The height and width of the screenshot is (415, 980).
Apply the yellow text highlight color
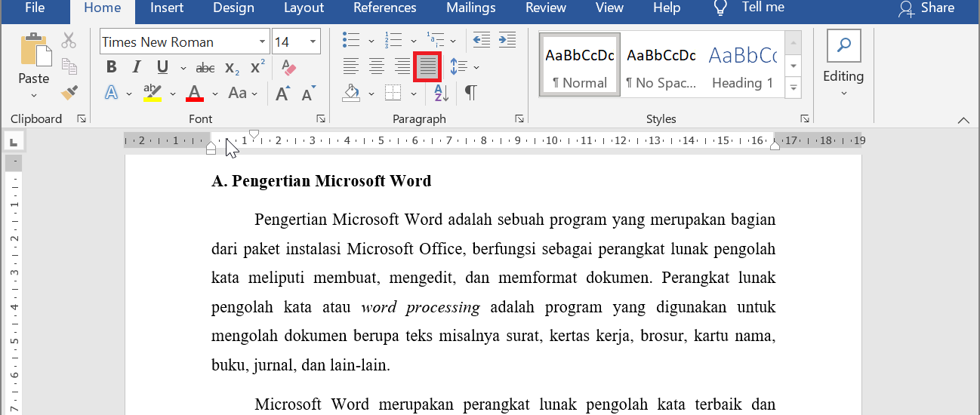pyautogui.click(x=153, y=93)
